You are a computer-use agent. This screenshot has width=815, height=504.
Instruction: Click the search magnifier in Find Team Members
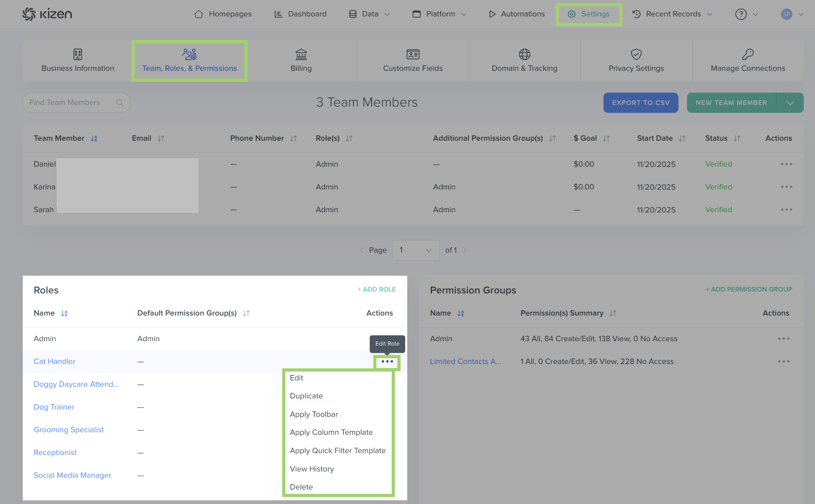pyautogui.click(x=120, y=103)
